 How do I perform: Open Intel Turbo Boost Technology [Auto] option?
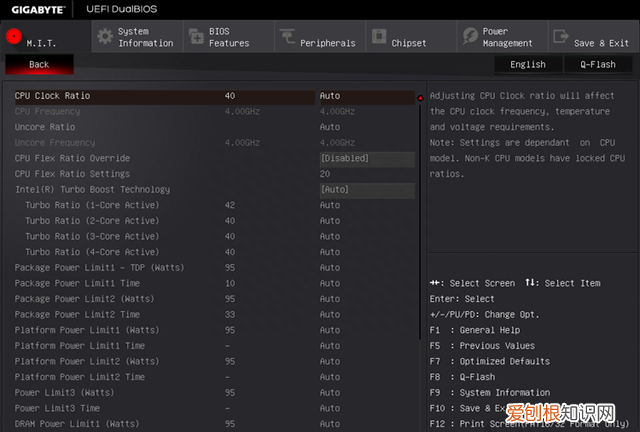(366, 190)
